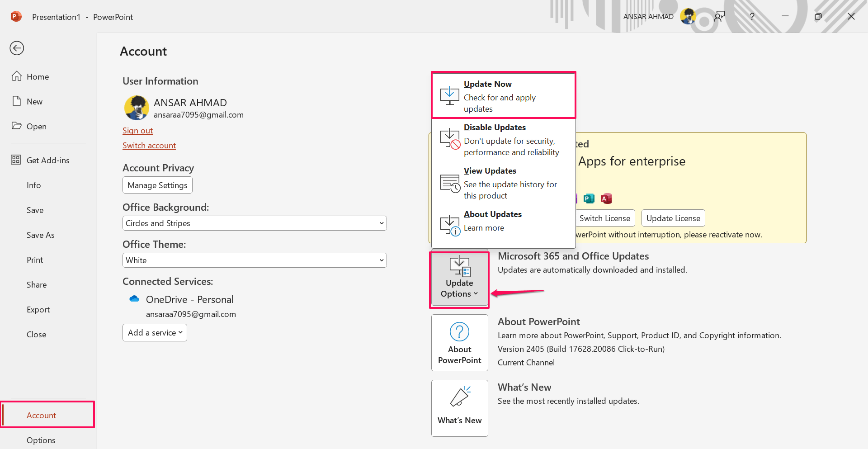Select Close in the sidebar
Screen dimensions: 868x449
pyautogui.click(x=36, y=334)
